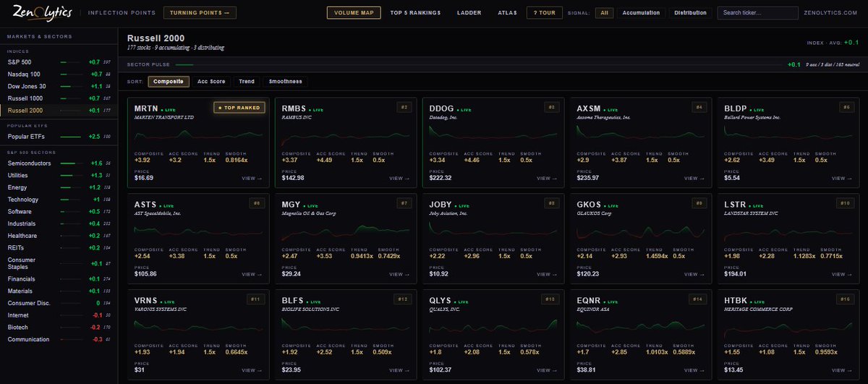The height and width of the screenshot is (384, 868).
Task: Switch to the Volume Map tab
Action: pyautogui.click(x=354, y=12)
